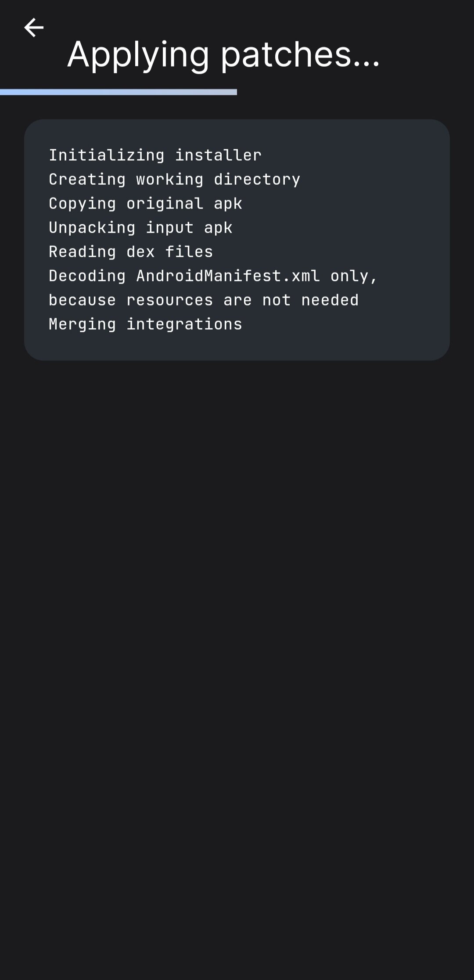The height and width of the screenshot is (980, 474).
Task: Click the 'Applying patches...' title
Action: pos(223,55)
